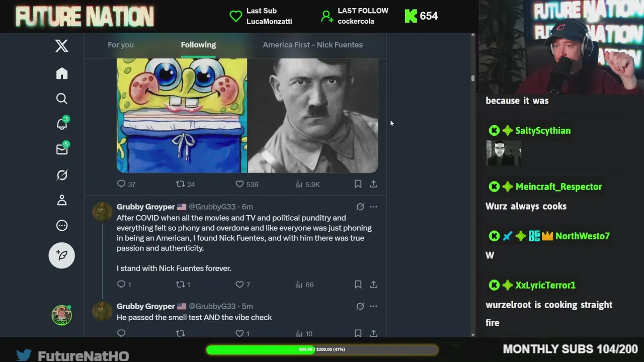Click SaltyScythian username in chat
Screen dimensions: 644x362
[x=543, y=131]
